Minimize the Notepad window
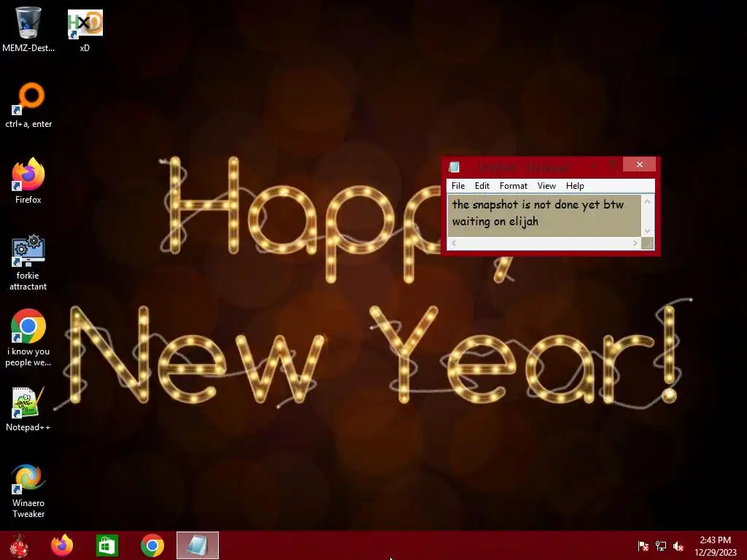The height and width of the screenshot is (560, 747). point(594,166)
